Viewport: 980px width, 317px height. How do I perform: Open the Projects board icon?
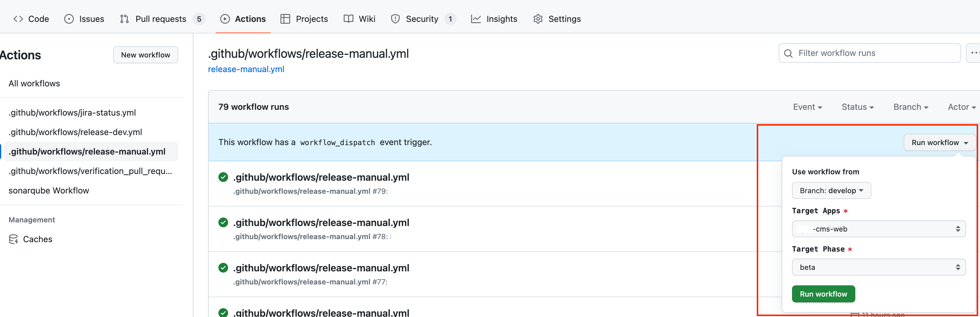285,19
